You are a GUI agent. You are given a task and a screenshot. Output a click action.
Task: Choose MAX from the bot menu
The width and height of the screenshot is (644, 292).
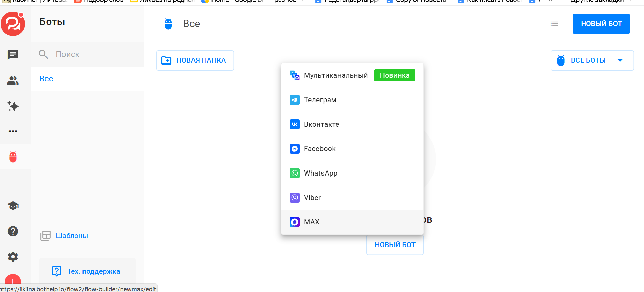[x=352, y=222]
